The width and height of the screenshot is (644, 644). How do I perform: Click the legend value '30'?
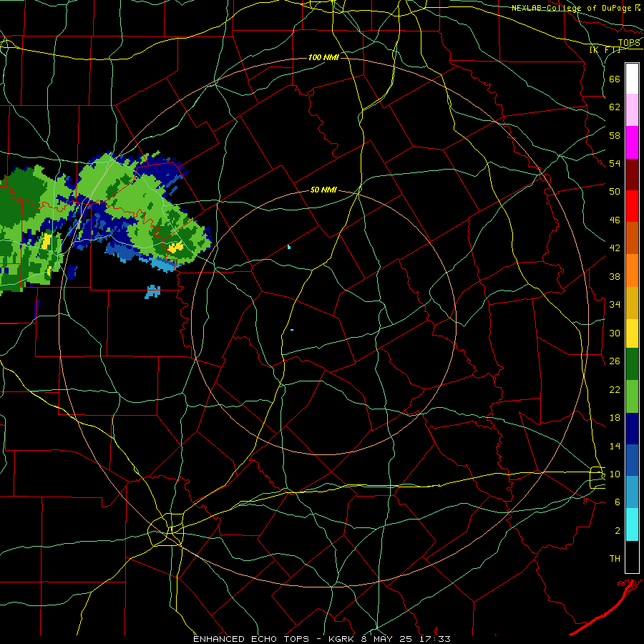[x=615, y=333]
